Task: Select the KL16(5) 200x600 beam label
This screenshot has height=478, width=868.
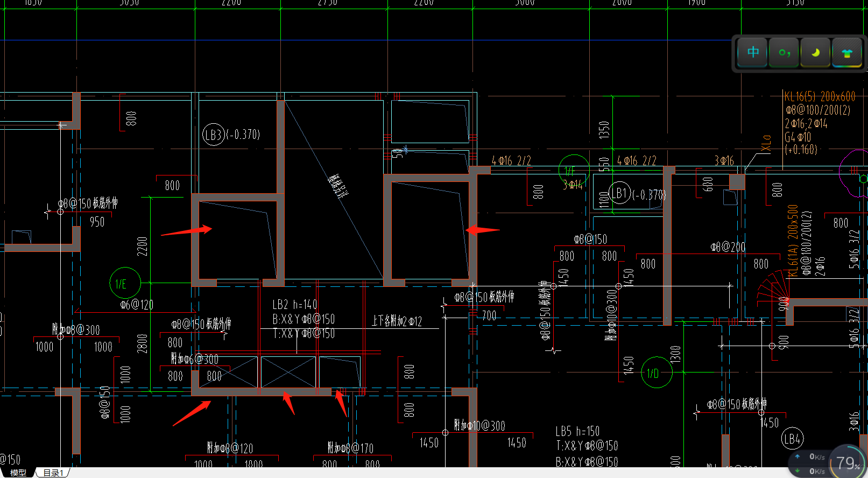Action: 820,96
